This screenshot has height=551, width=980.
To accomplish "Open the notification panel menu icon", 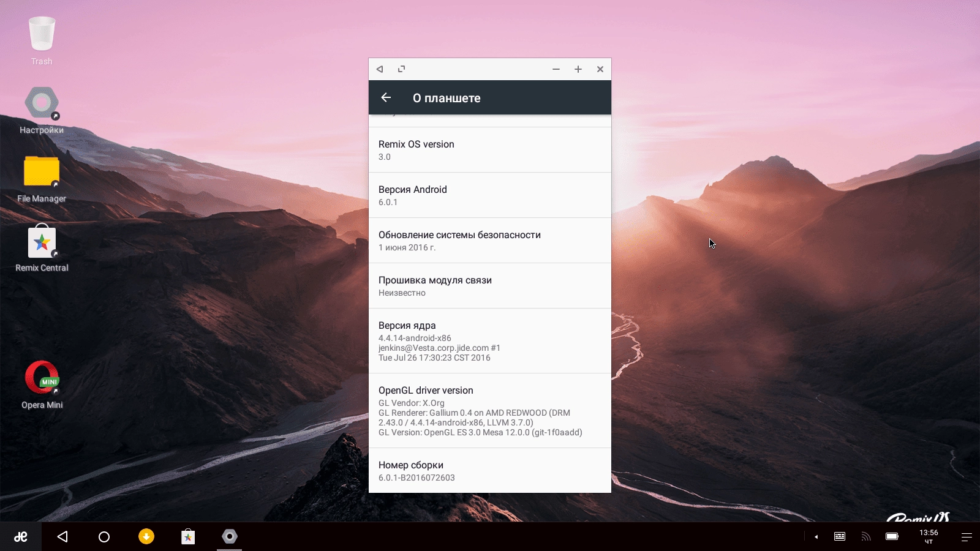I will (x=967, y=537).
